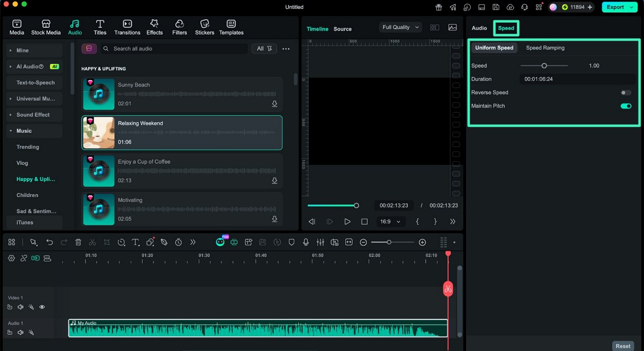
Task: Click the pen keyframe tool icon
Action: [x=164, y=242]
